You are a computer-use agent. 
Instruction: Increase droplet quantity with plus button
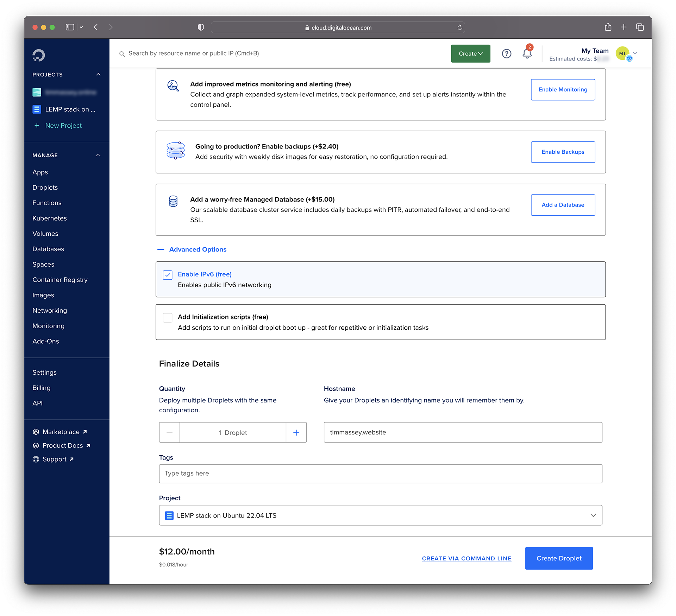tap(296, 432)
